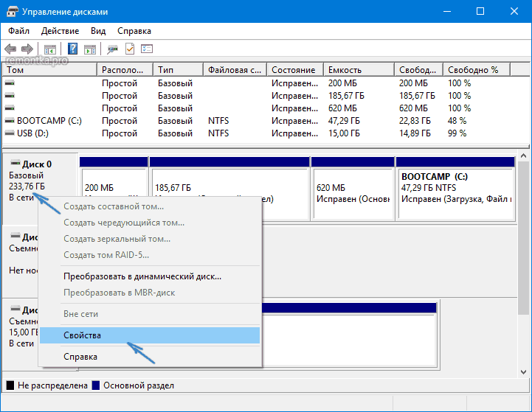Image resolution: width=532 pixels, height=412 pixels.
Task: Click the BOOTCAMP (C:) drive icon in volume list
Action: (x=10, y=121)
